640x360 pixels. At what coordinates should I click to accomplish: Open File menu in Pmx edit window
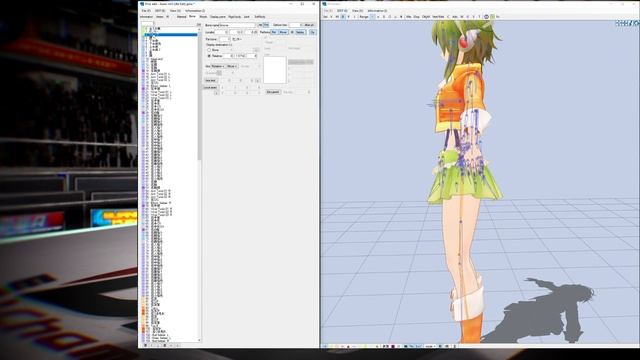pos(146,11)
